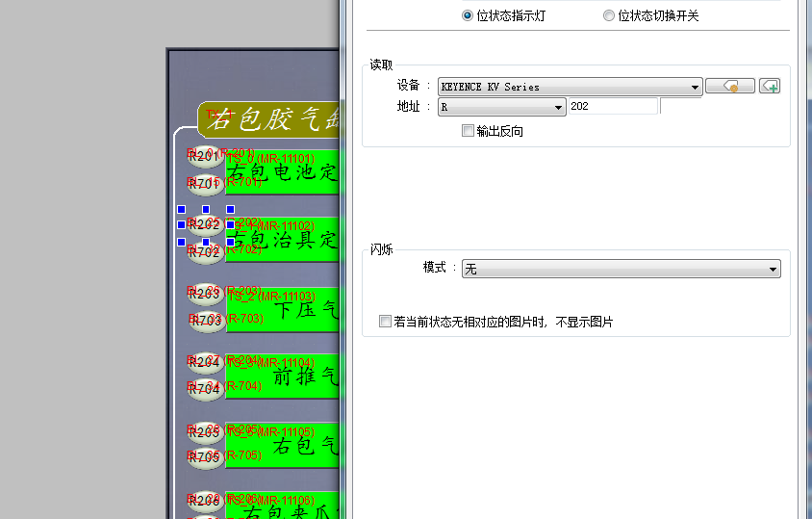Open tag library button beside device dropdown
Screen dimensions: 812x519
pos(729,87)
